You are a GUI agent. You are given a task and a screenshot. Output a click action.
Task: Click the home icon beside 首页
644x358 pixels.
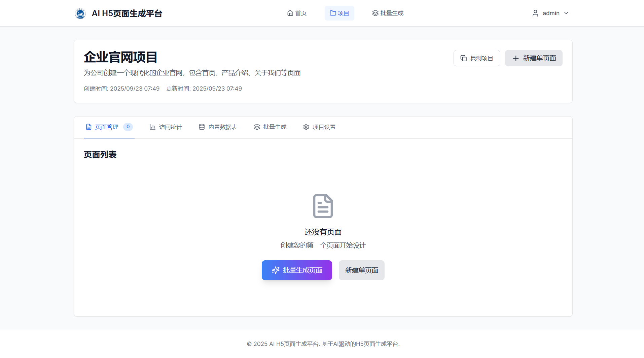pos(290,13)
